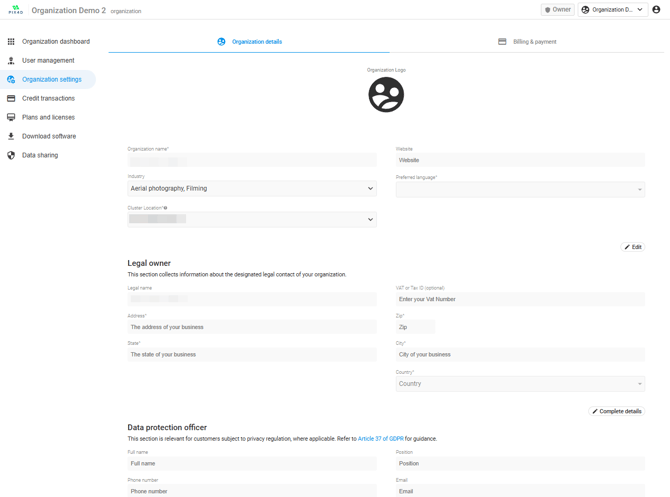This screenshot has height=497, width=670.
Task: Expand the Cluster Location dropdown
Action: 252,219
